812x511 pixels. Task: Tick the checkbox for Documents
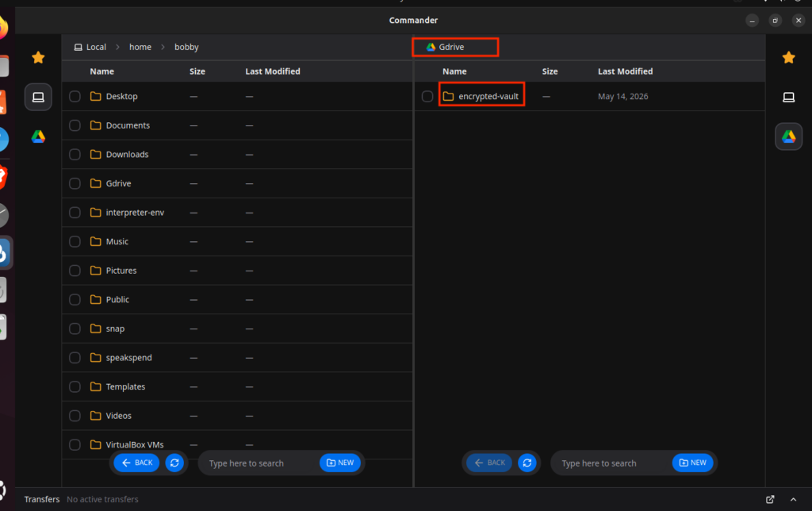(x=75, y=125)
